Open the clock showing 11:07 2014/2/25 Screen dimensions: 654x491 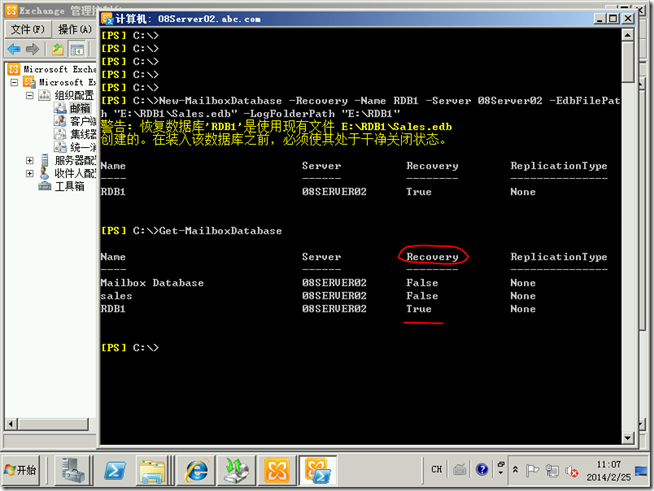pyautogui.click(x=609, y=471)
